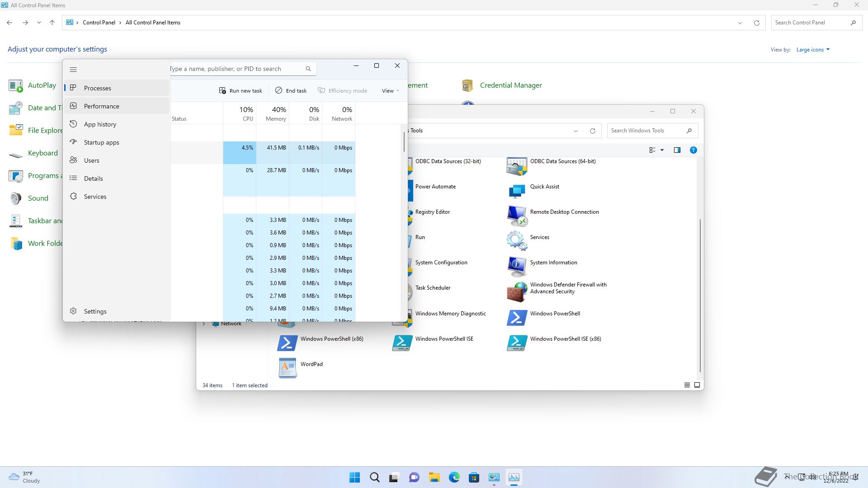Click Control Panel breadcrumb in address bar
The height and width of the screenshot is (488, 868).
click(99, 23)
